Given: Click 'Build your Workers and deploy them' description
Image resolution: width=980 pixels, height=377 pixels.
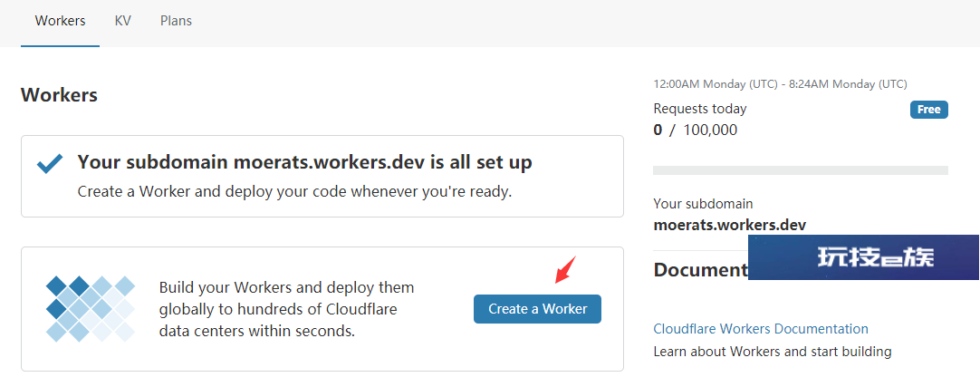Looking at the screenshot, I should pyautogui.click(x=287, y=309).
